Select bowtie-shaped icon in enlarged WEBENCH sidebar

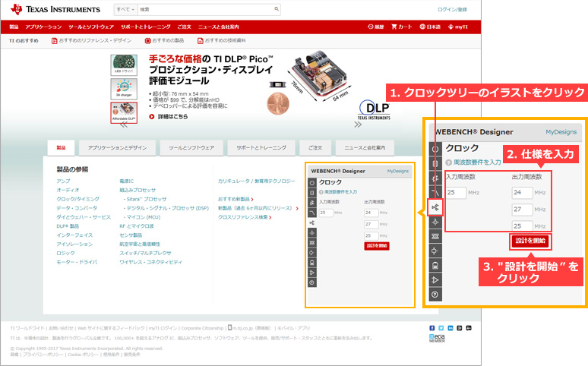pos(435,236)
